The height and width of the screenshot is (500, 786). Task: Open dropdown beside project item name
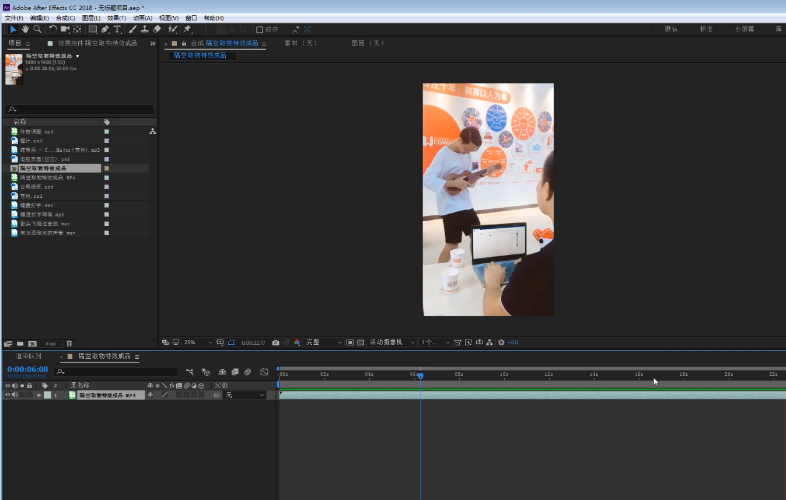pos(77,56)
